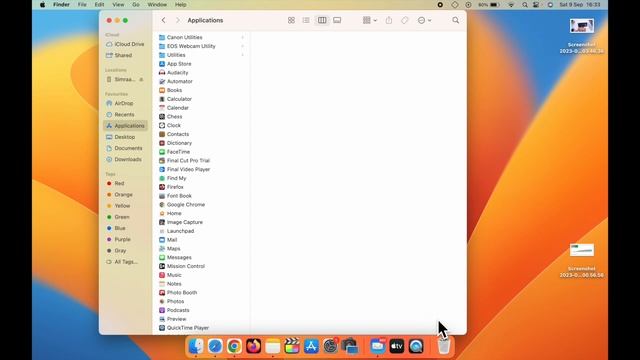The image size is (640, 360).
Task: Show All Tags in sidebar
Action: 125,262
